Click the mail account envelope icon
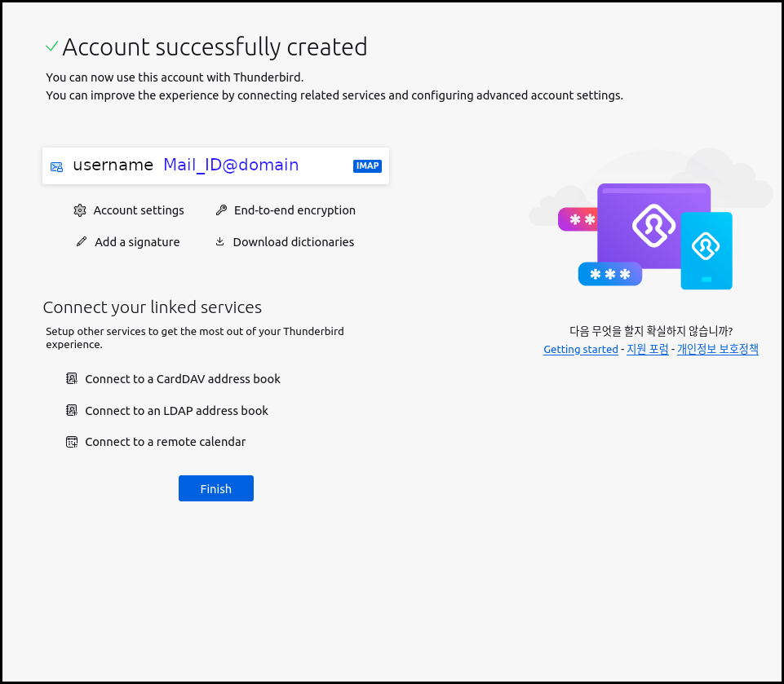The image size is (784, 684). pyautogui.click(x=56, y=167)
